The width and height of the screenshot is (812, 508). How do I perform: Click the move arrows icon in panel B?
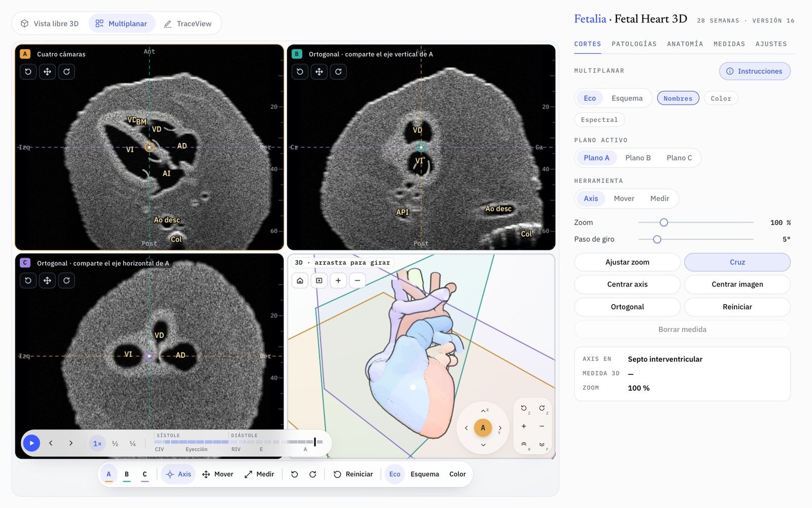tap(319, 72)
